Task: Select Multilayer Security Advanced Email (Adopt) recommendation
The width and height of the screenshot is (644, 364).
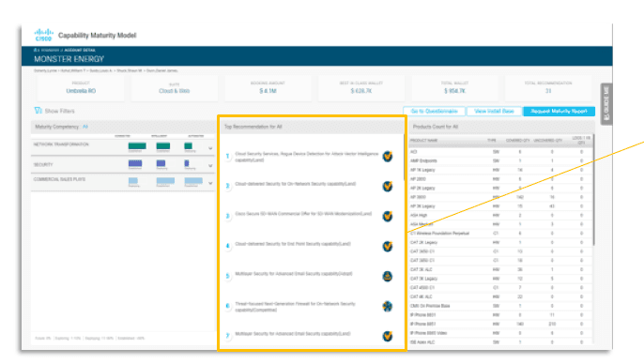Action: 294,274
